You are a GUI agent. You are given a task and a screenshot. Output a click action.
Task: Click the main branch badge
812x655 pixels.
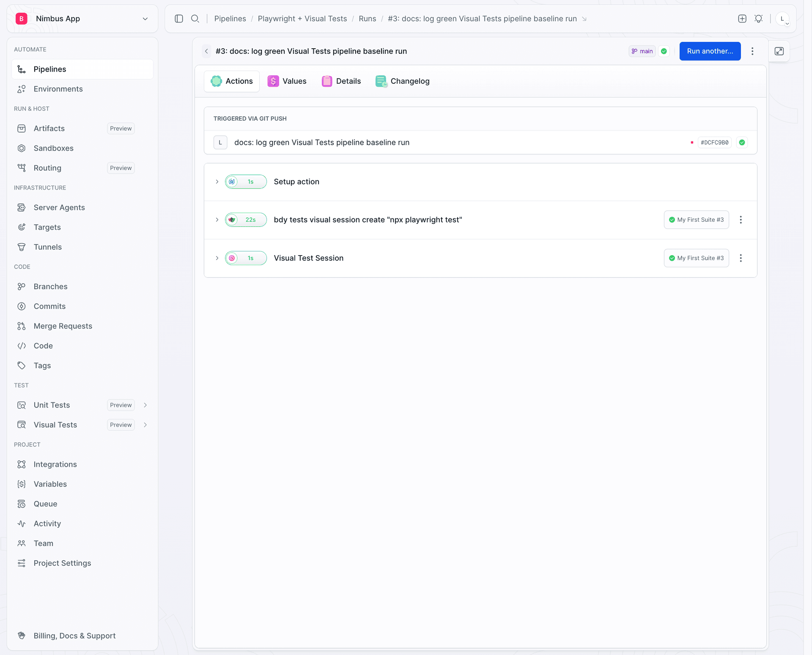(x=642, y=51)
